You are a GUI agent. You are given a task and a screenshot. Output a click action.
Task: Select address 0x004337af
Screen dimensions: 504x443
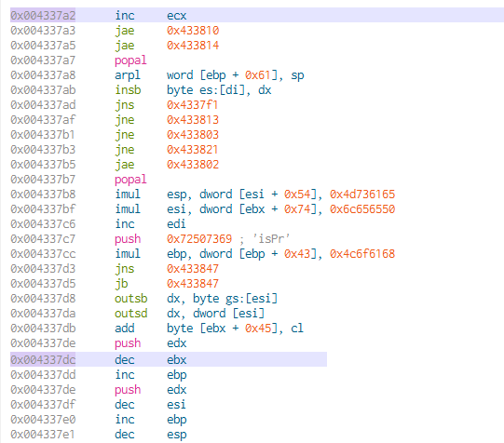click(43, 120)
